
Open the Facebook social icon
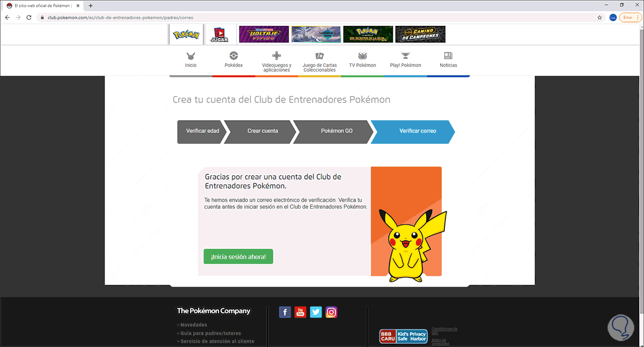(285, 312)
